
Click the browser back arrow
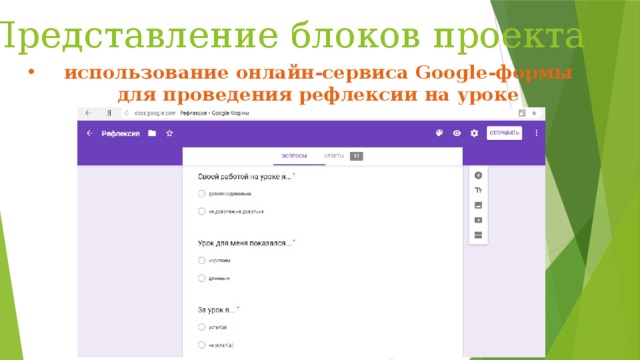[88, 113]
